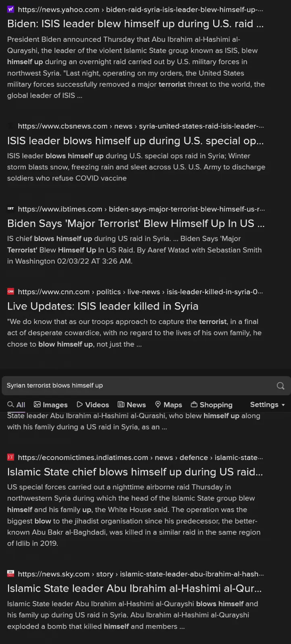Screen dimensions: 291x644
Task: Click the CNN favicon next to cnn.com URL
Action: click(11, 291)
